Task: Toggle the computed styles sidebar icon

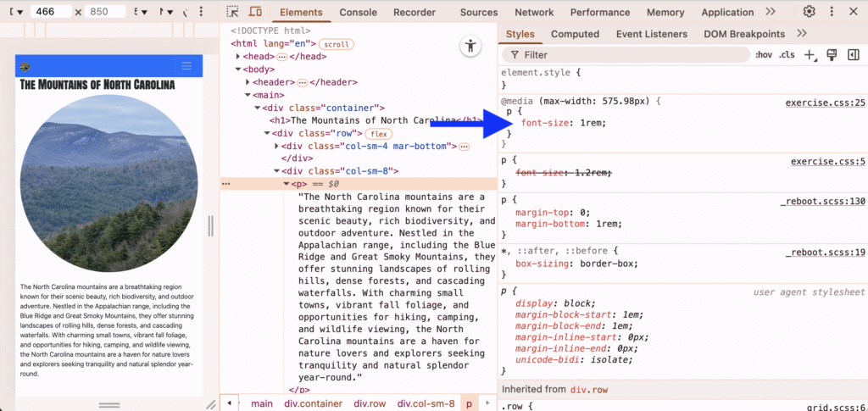Action: [x=853, y=54]
